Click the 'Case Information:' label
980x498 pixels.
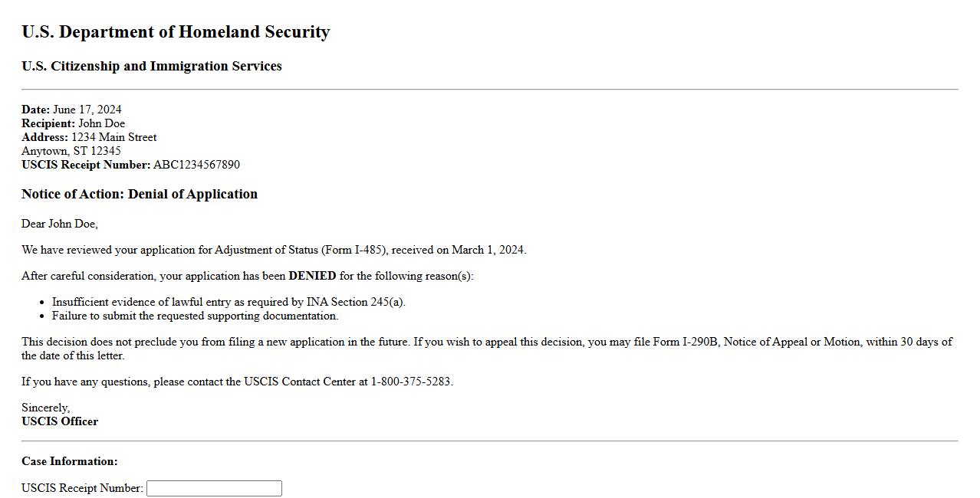click(x=70, y=461)
